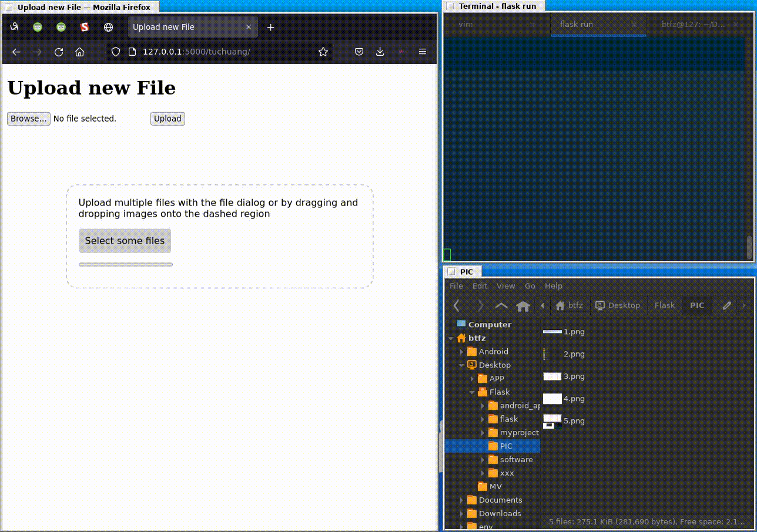Collapse the btfz home tree node

point(451,338)
